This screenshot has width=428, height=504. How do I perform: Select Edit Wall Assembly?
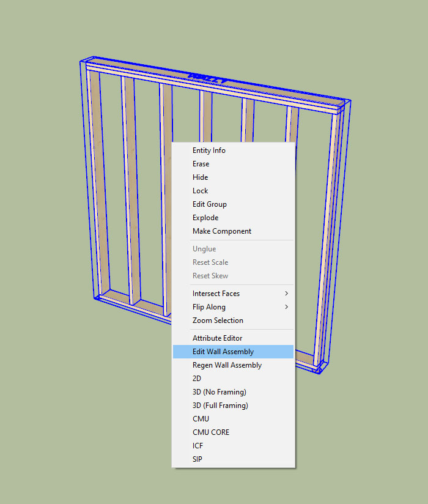point(223,352)
